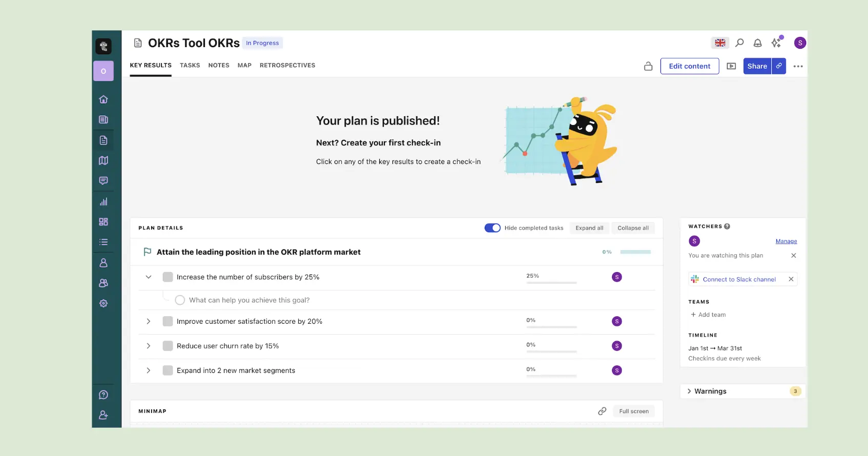868x456 pixels.
Task: Expand the Warnings section
Action: coord(707,391)
